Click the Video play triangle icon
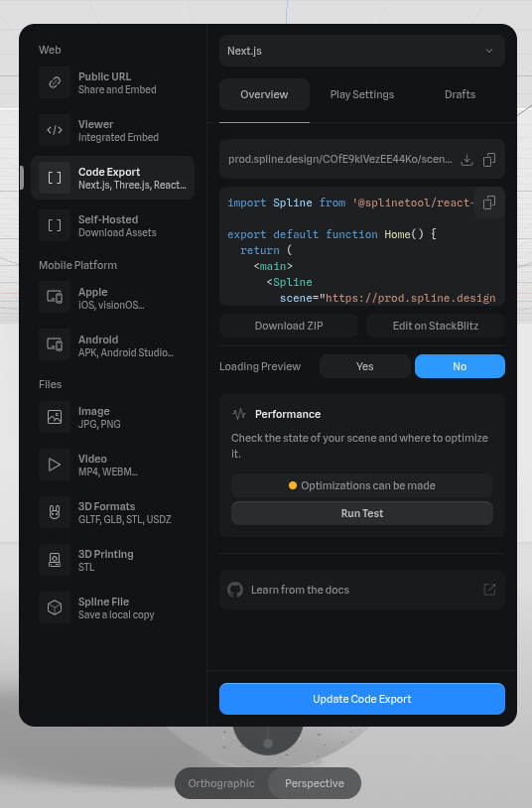Viewport: 532px width, 808px height. 55,465
